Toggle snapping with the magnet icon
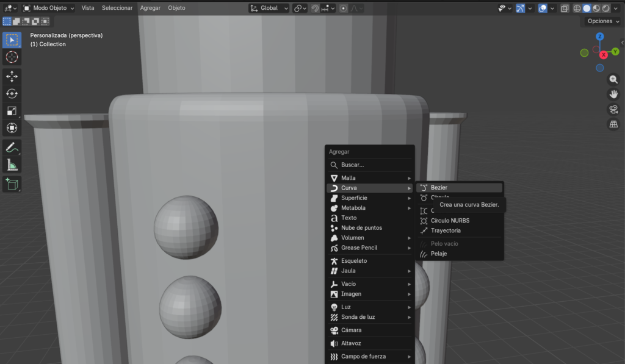Screen dimensions: 625x364 (316, 9)
